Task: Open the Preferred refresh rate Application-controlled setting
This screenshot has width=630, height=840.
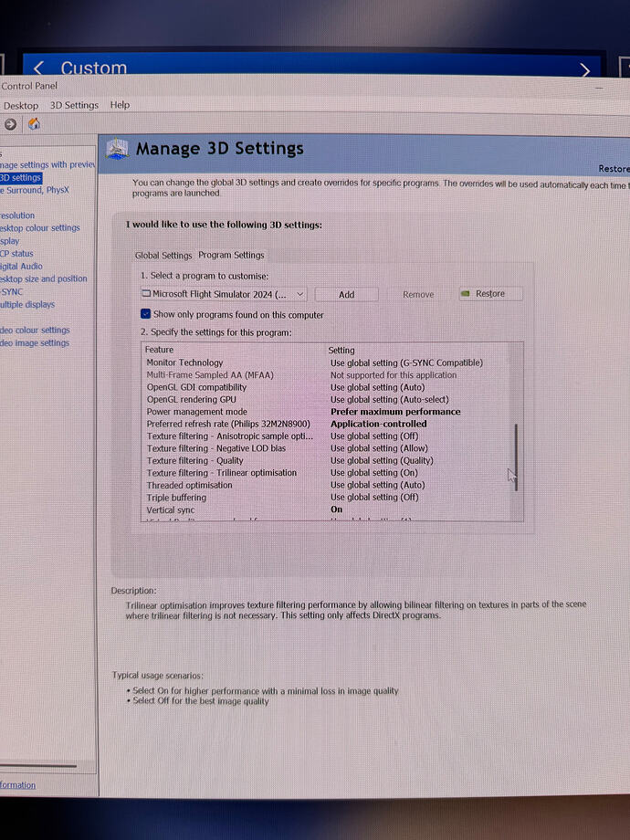Action: (x=379, y=424)
